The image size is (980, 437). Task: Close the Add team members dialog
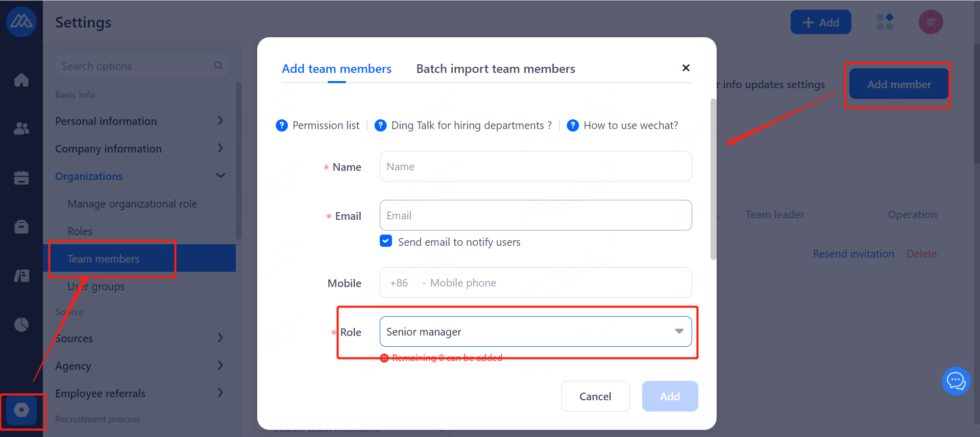pyautogui.click(x=686, y=68)
